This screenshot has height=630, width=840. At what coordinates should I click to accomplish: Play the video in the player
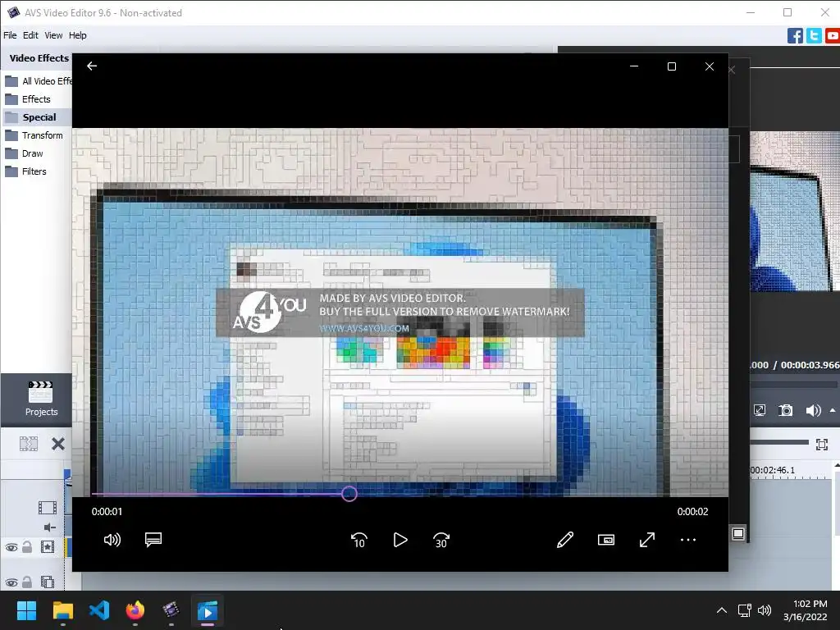[400, 540]
